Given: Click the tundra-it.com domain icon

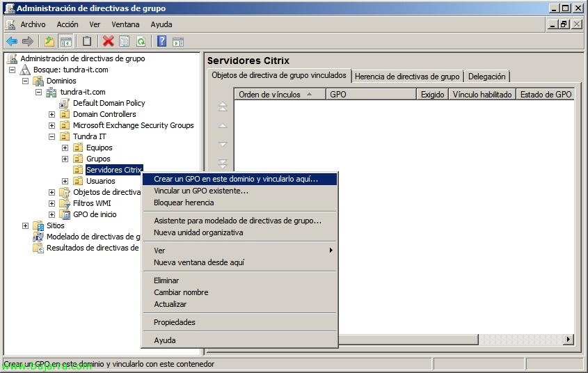Looking at the screenshot, I should (51, 93).
